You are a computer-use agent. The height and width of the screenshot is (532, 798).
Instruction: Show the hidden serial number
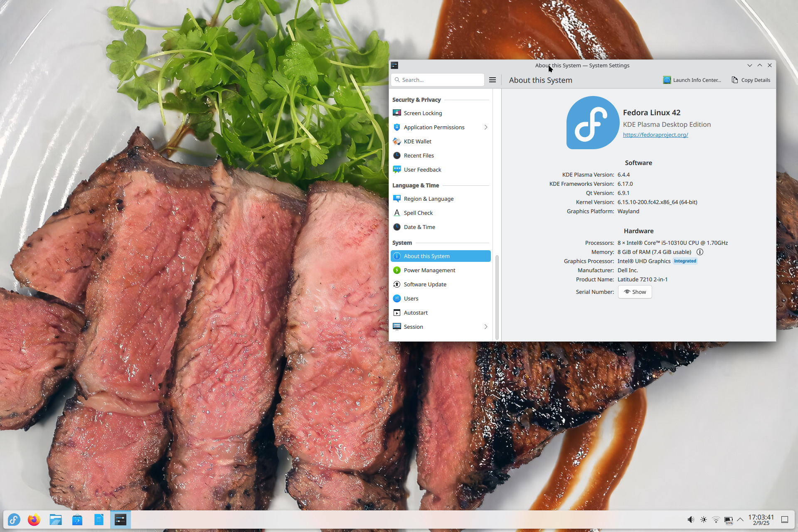point(635,292)
